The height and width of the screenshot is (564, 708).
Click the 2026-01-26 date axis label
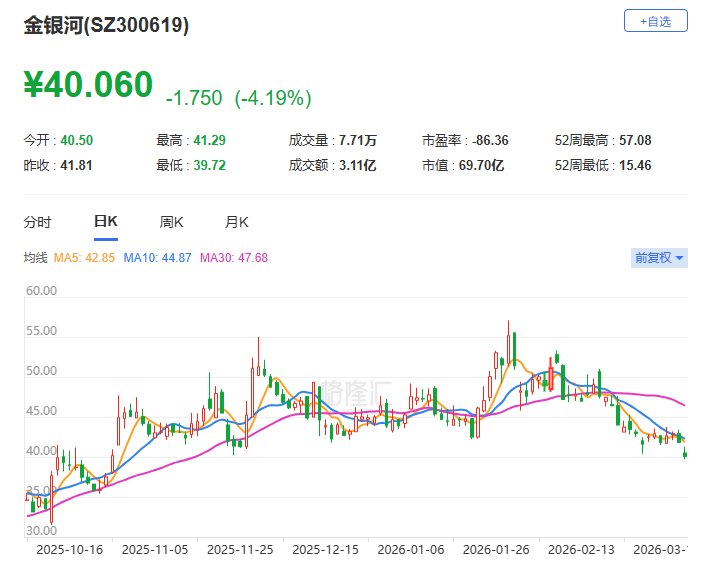pos(497,549)
